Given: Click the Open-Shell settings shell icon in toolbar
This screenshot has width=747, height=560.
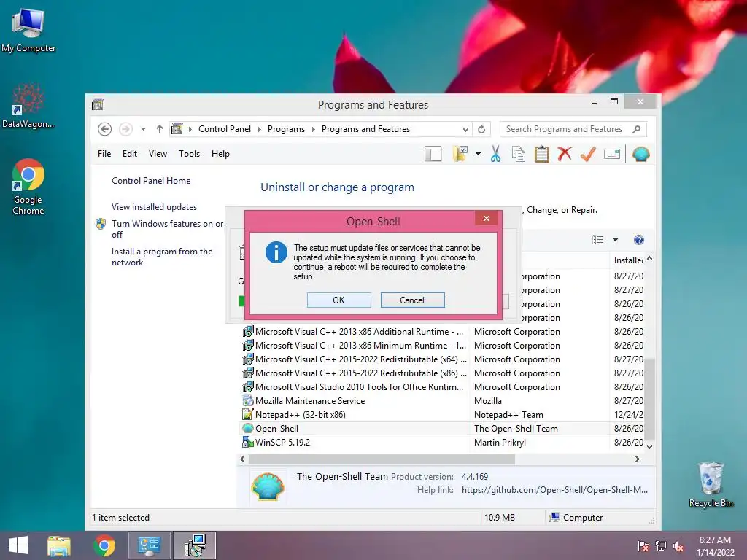Looking at the screenshot, I should 640,155.
